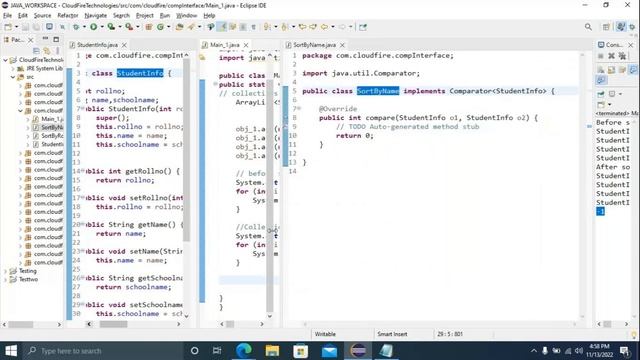
Task: Open Microsoft Edge from the taskbar
Action: pos(244,351)
